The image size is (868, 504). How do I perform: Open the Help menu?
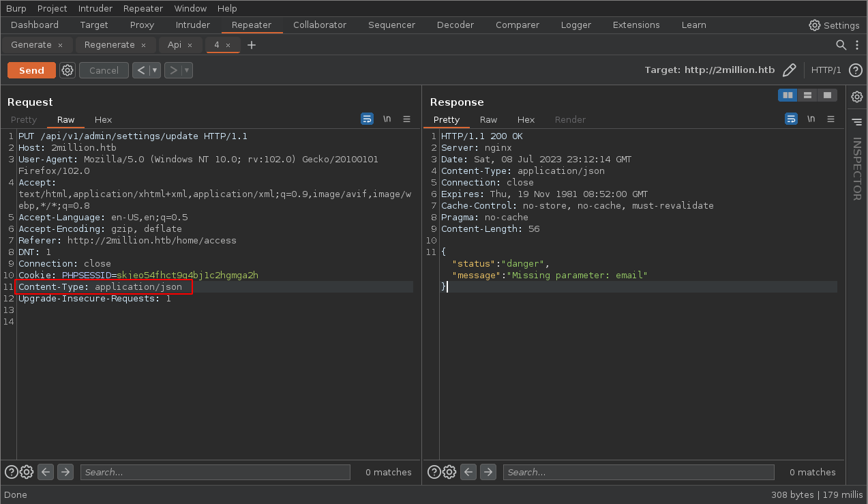pos(227,8)
